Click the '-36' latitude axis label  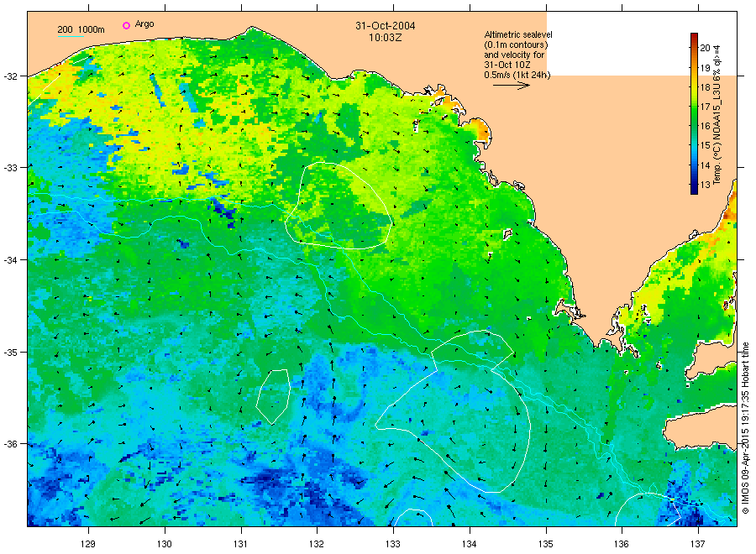(x=10, y=444)
